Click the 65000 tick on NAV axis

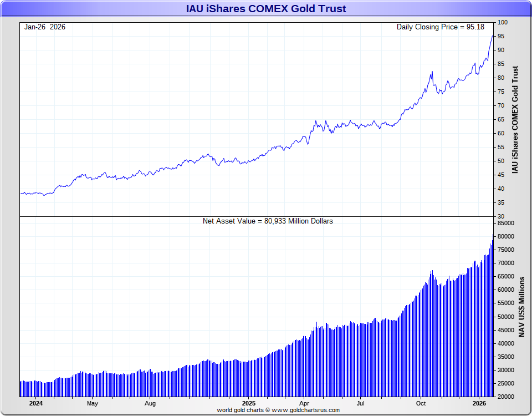coord(506,276)
